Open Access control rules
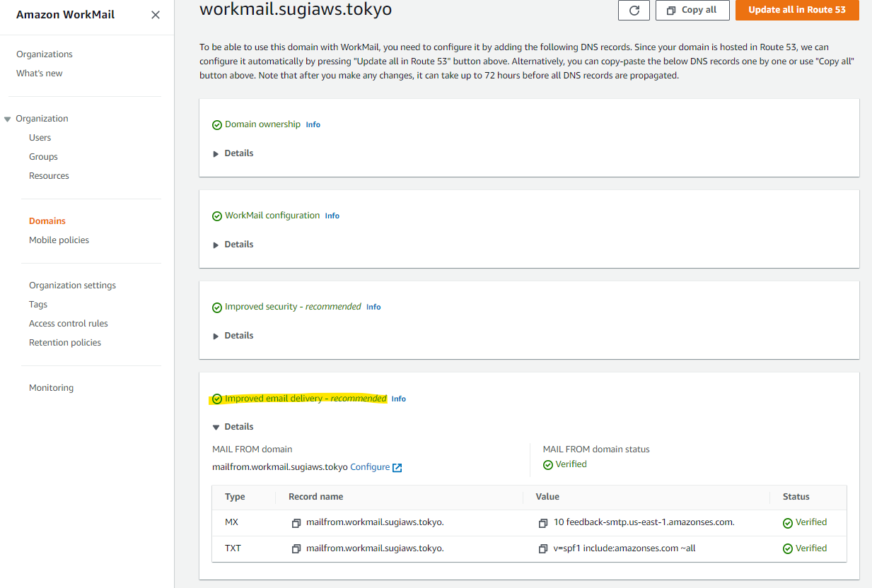 [x=69, y=324]
